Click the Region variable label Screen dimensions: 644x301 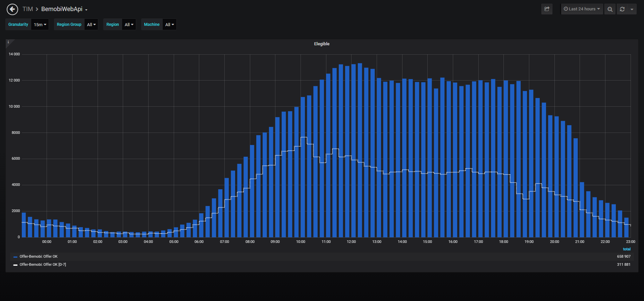coord(113,24)
